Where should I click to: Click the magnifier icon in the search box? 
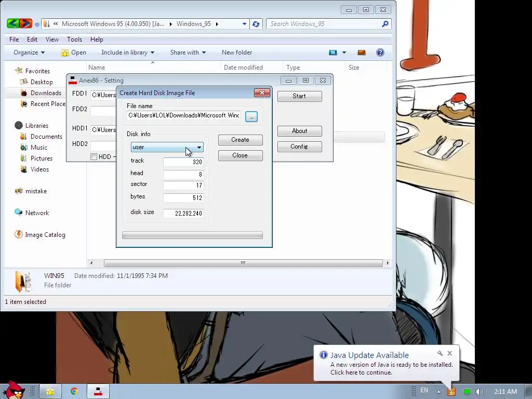(385, 24)
